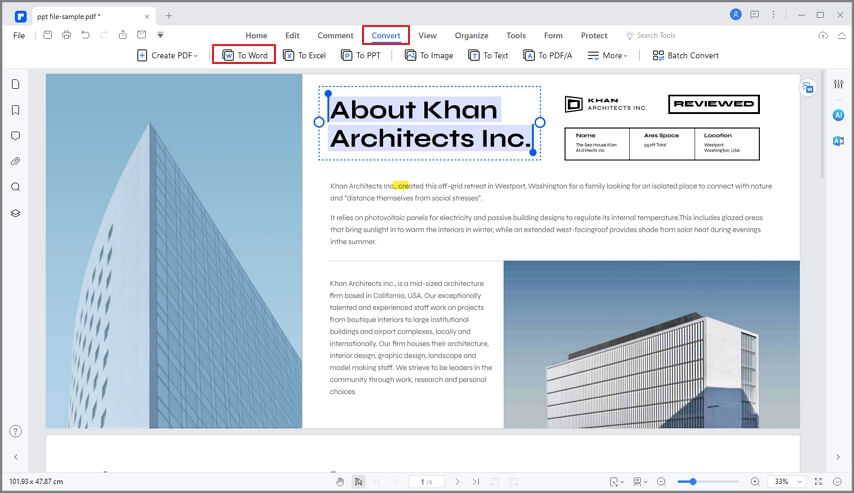Select the Hand tool
This screenshot has width=854, height=493.
coord(340,482)
